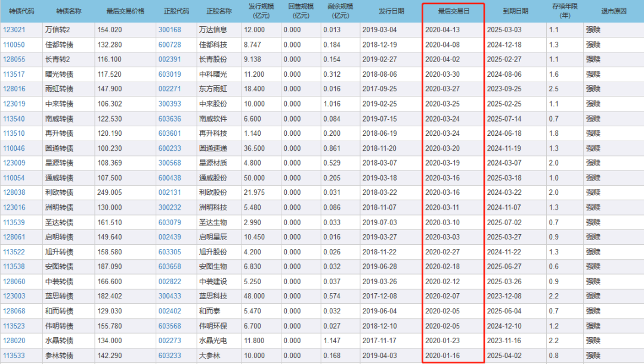This screenshot has width=644, height=364.
Task: Open bond code link 113539
Action: click(14, 222)
